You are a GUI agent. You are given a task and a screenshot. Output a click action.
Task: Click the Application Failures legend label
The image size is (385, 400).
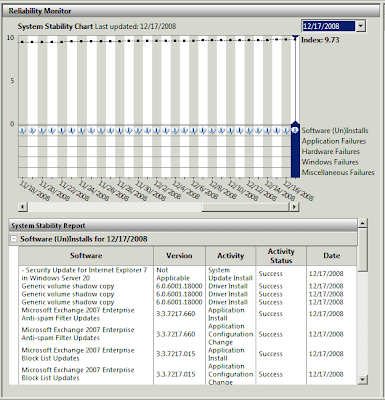pos(334,141)
